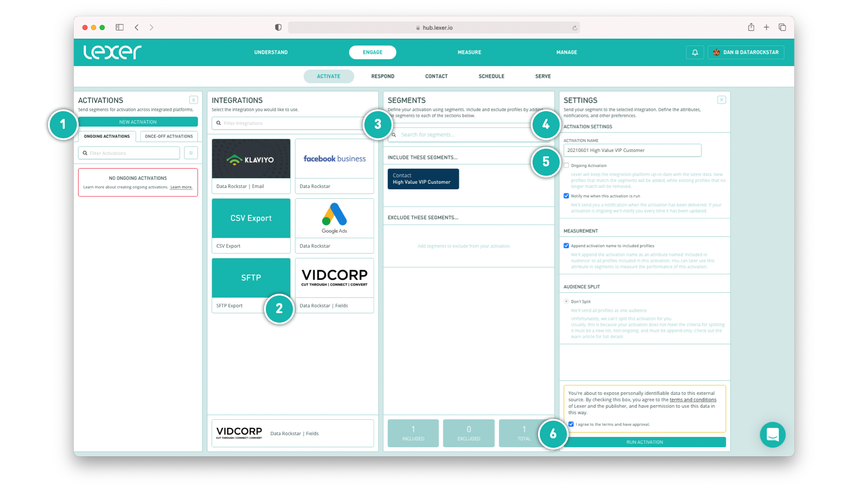Reload the page in the address bar
This screenshot has width=868, height=488.
575,28
